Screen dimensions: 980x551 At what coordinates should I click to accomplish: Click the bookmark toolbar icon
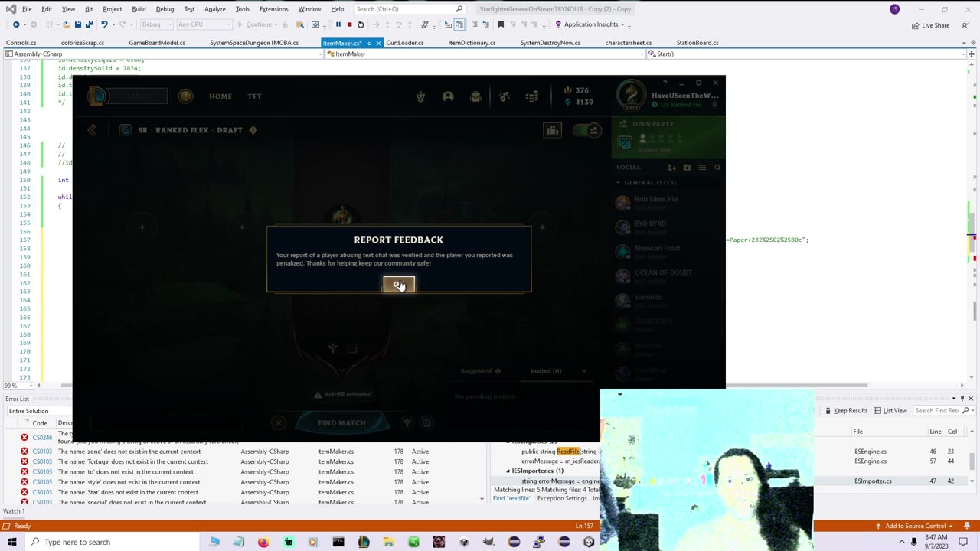501,24
